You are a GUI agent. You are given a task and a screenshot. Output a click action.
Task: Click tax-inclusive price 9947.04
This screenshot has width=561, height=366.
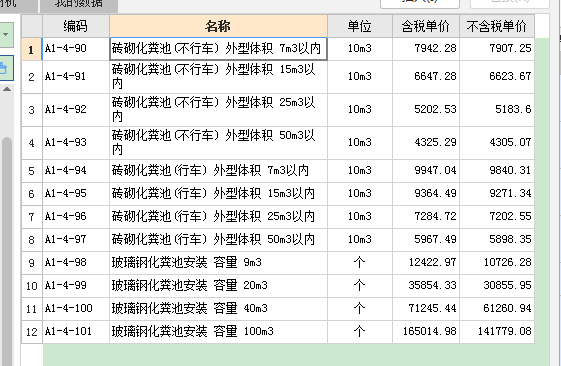click(x=426, y=171)
